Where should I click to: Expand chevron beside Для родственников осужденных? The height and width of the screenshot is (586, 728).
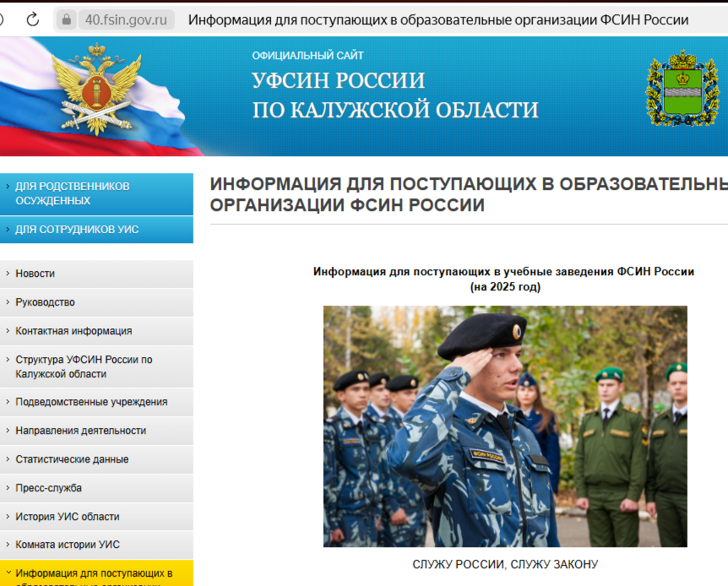(x=8, y=187)
